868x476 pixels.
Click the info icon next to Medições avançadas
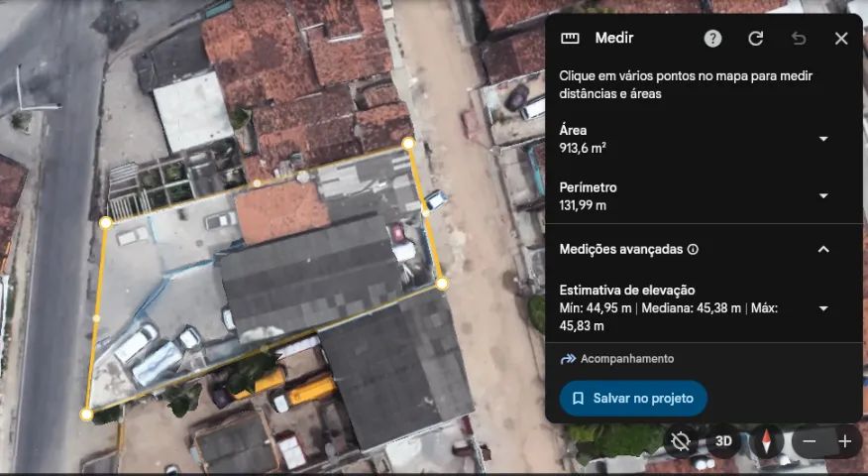(x=693, y=249)
